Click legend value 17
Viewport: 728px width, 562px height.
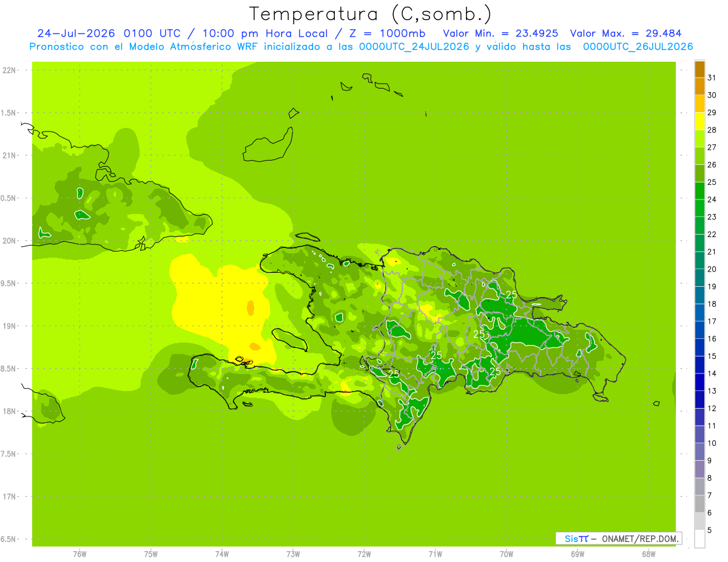click(x=712, y=321)
